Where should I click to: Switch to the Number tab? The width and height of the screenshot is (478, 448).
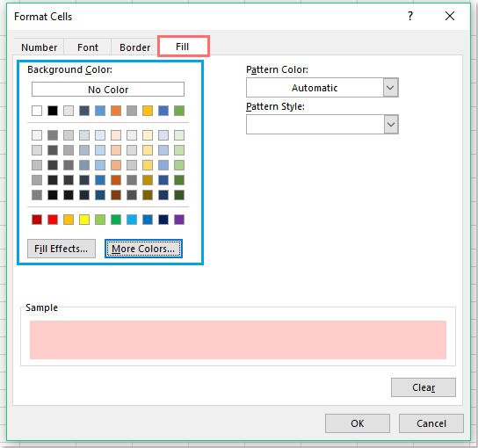pyautogui.click(x=39, y=47)
